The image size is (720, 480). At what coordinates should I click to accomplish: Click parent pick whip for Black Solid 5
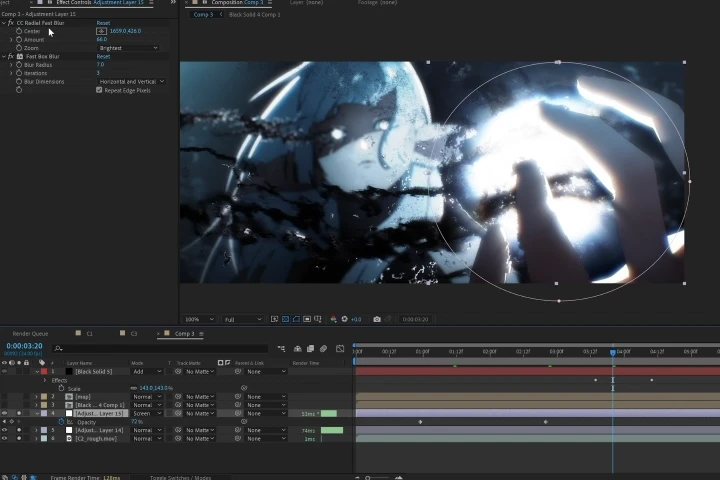[238, 372]
